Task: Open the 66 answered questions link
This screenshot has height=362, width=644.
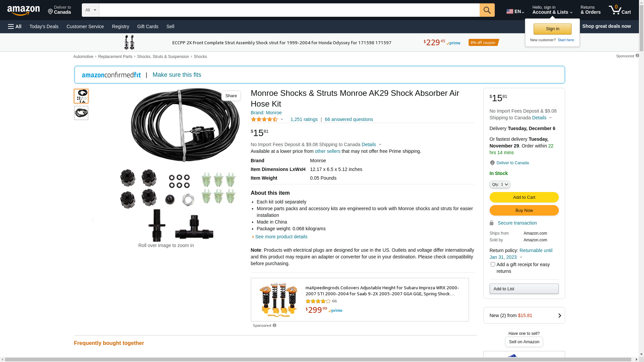Action: point(349,119)
